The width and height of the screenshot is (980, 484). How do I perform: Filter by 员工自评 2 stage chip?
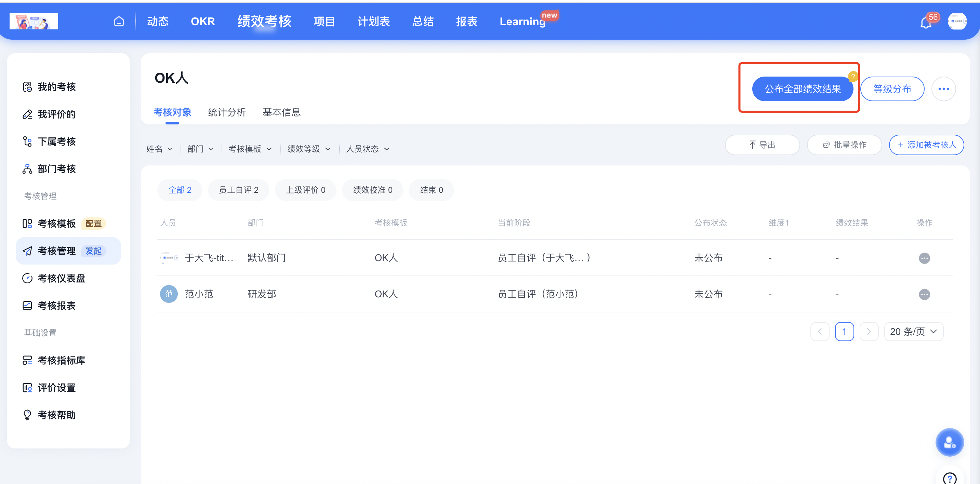239,190
